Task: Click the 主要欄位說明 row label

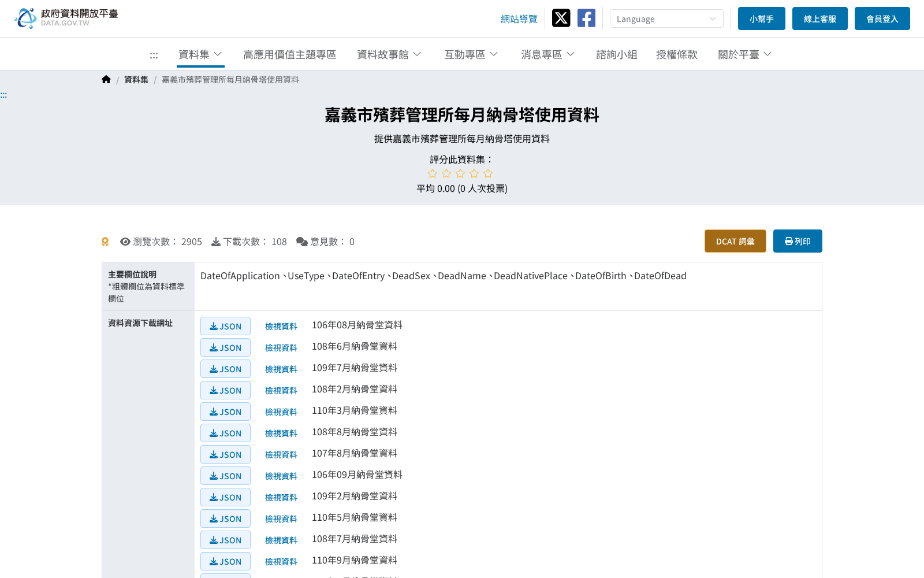Action: [x=132, y=275]
